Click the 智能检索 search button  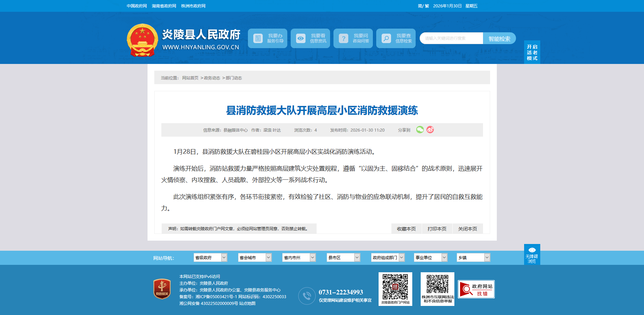pos(499,38)
